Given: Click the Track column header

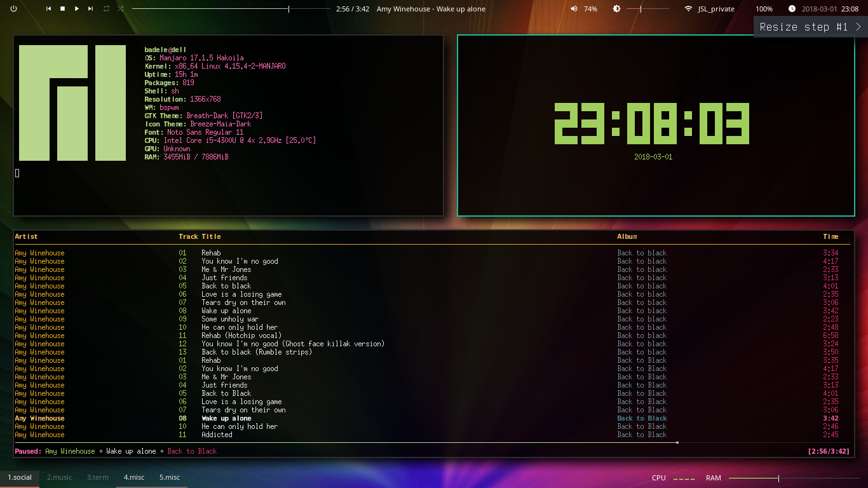Looking at the screenshot, I should (188, 236).
